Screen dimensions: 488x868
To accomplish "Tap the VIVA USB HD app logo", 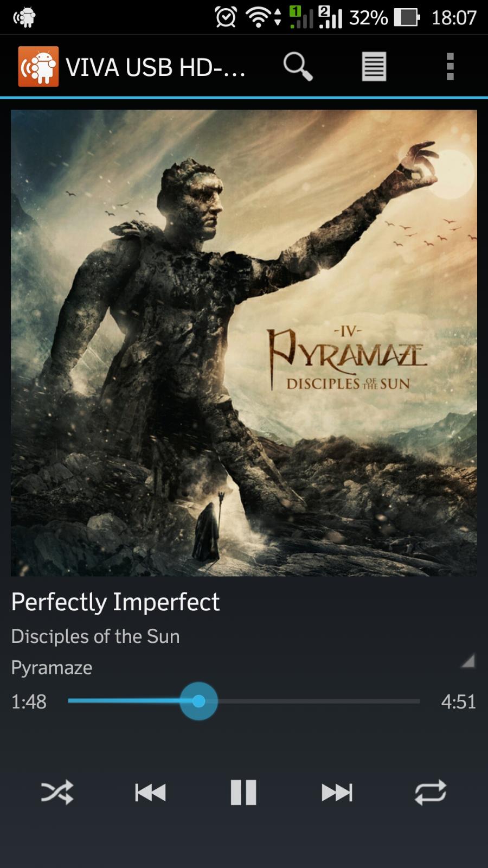I will coord(38,67).
